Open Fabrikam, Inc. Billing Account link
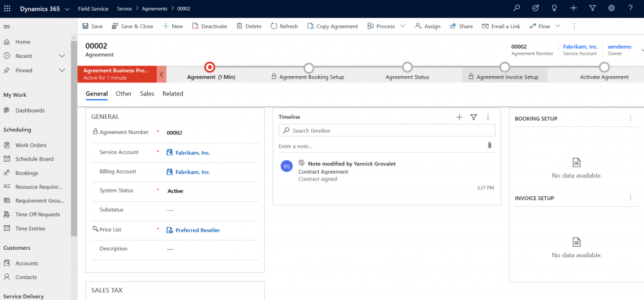This screenshot has width=644, height=300. 192,172
